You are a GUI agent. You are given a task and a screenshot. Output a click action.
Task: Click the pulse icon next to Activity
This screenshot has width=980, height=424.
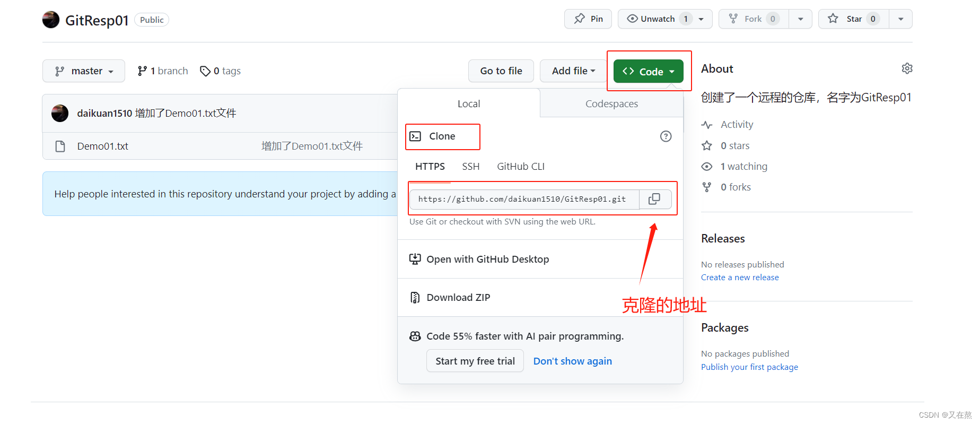707,125
